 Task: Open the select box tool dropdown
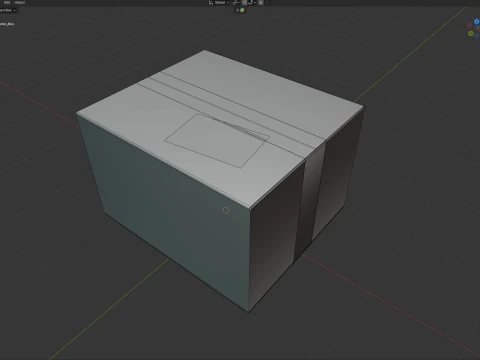point(8,10)
